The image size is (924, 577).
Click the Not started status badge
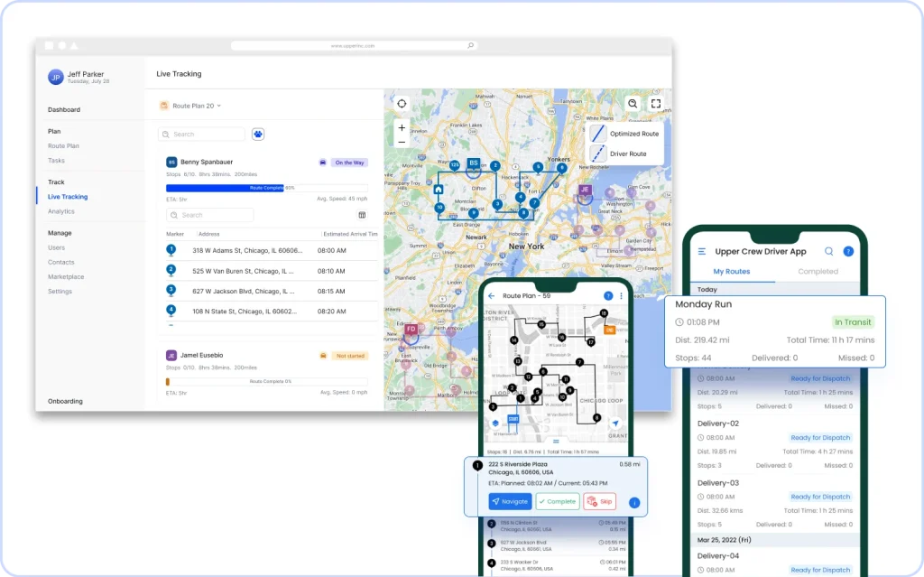pyautogui.click(x=351, y=356)
